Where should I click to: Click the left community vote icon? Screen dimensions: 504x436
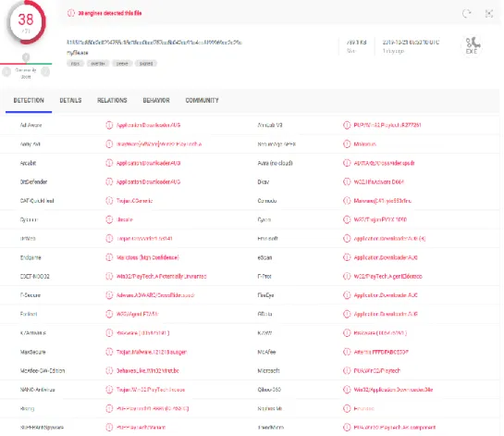[x=6, y=72]
